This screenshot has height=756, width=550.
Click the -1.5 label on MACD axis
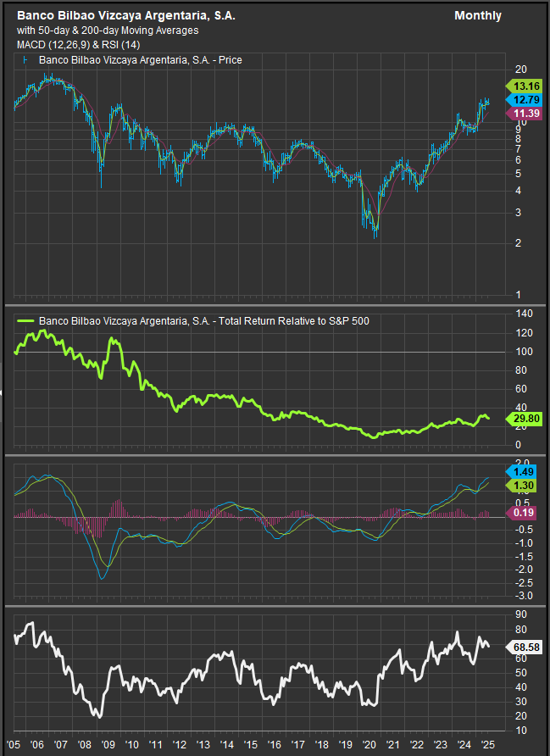click(x=524, y=556)
